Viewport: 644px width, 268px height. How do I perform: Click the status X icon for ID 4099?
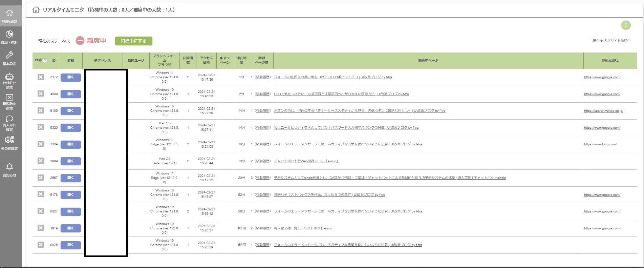tap(41, 94)
